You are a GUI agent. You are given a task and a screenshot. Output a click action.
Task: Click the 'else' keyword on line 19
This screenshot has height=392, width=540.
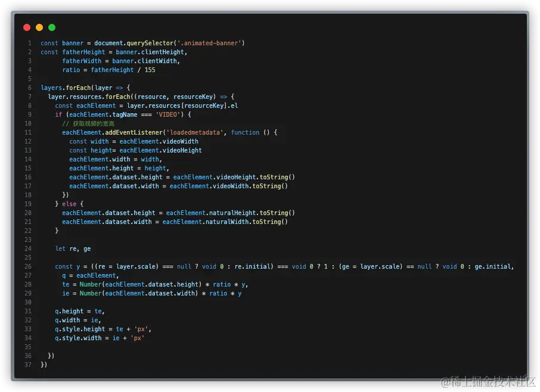tap(69, 204)
